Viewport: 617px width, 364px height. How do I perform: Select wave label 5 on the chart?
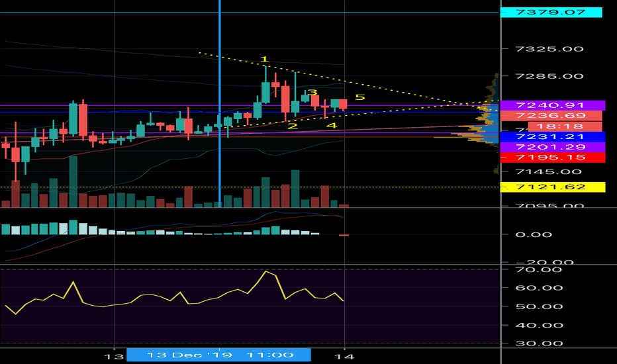click(x=360, y=97)
